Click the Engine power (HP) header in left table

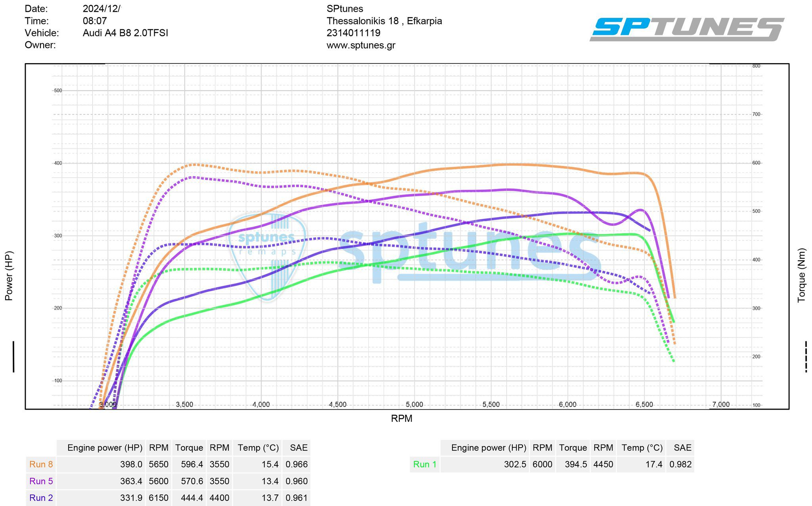[x=105, y=448]
